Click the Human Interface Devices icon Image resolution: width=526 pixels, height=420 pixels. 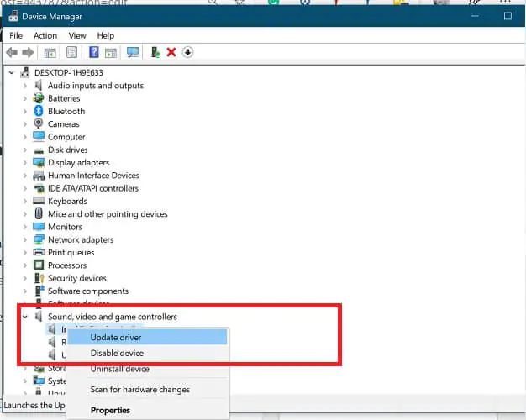(x=39, y=176)
